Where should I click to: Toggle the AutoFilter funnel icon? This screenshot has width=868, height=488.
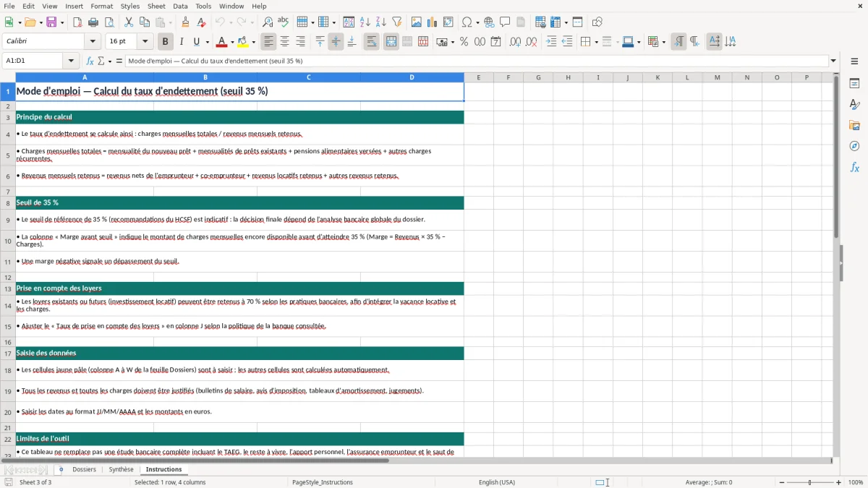click(x=397, y=22)
